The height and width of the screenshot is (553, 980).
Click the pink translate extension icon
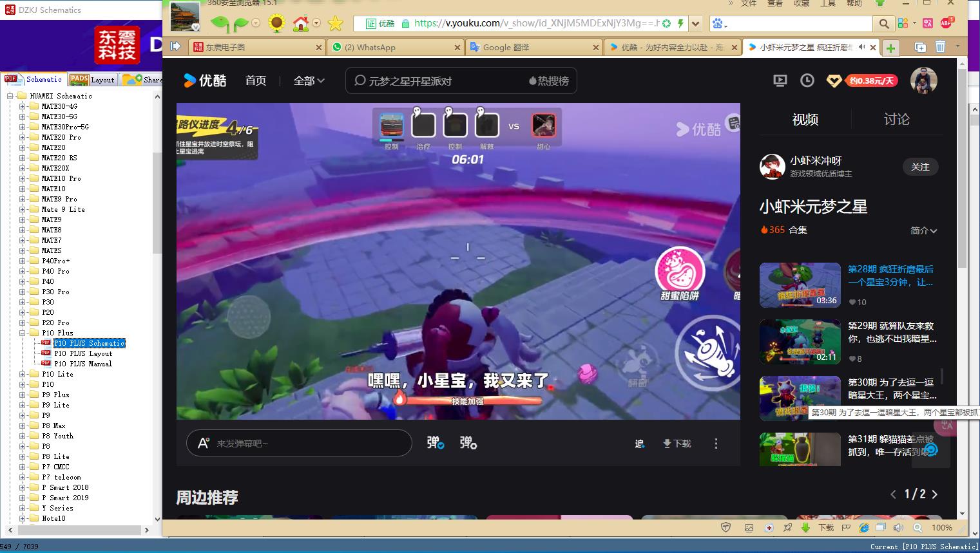point(928,23)
